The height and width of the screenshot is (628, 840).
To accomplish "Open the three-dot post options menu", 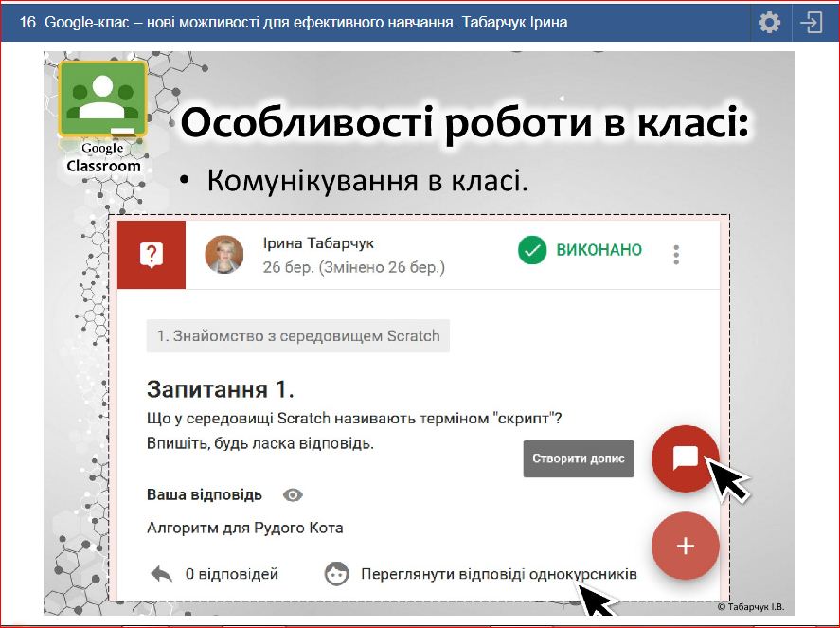I will coord(676,255).
